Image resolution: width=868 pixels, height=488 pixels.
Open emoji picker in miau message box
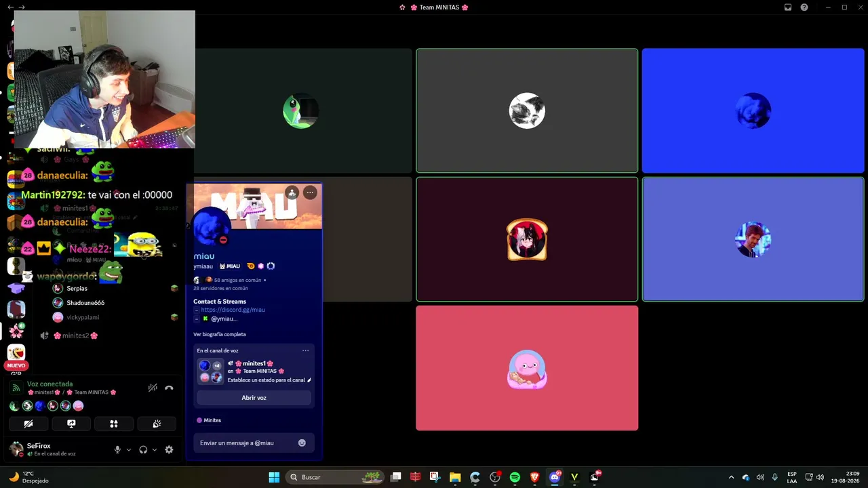(302, 443)
